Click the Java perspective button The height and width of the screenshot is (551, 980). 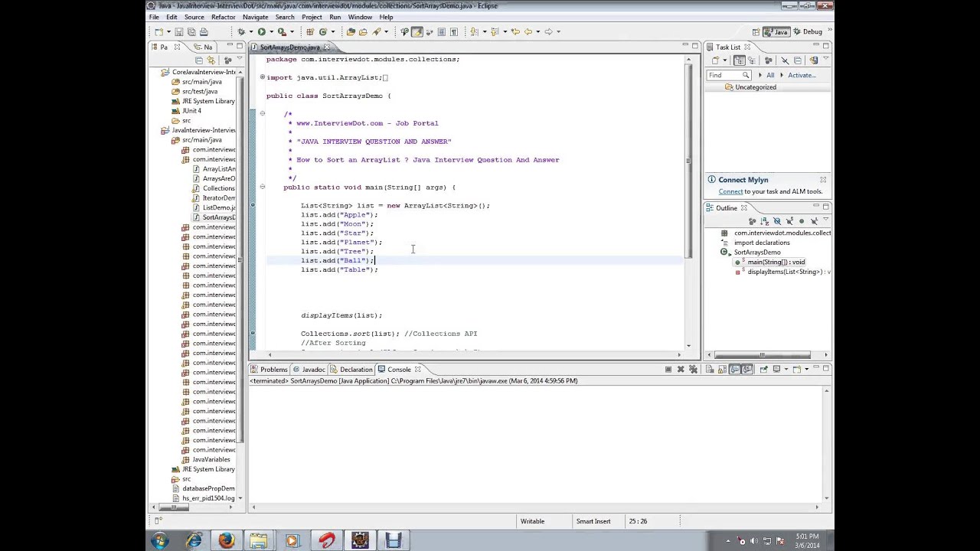click(x=776, y=32)
